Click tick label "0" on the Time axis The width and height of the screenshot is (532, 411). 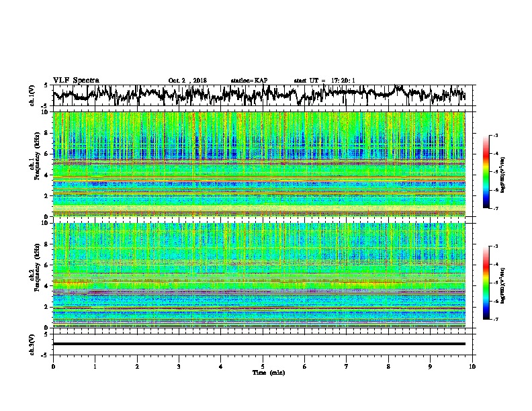(x=53, y=366)
